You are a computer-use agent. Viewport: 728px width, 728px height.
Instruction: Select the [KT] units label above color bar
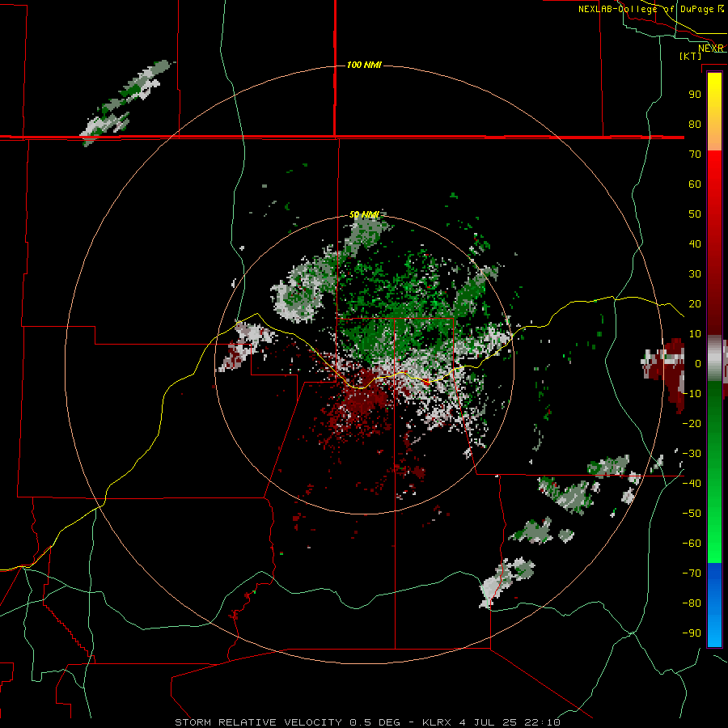pyautogui.click(x=691, y=56)
